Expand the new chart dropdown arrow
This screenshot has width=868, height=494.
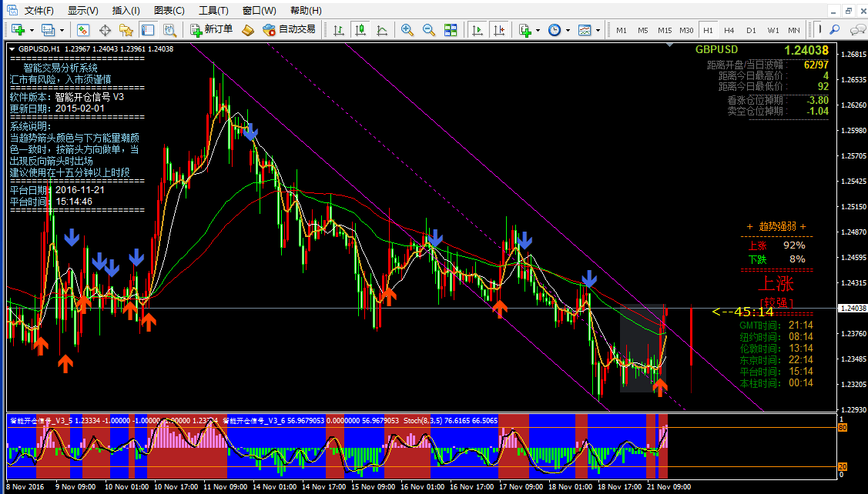coord(33,30)
